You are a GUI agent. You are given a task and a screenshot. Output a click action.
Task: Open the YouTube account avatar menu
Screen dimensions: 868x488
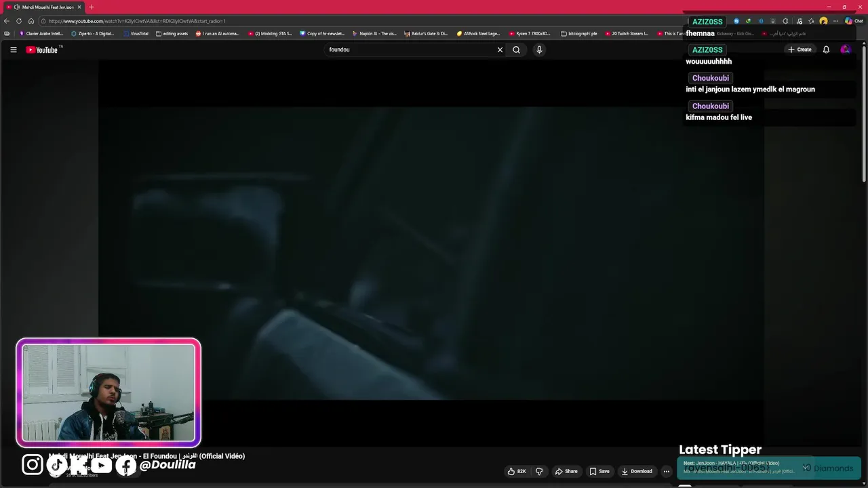[845, 49]
